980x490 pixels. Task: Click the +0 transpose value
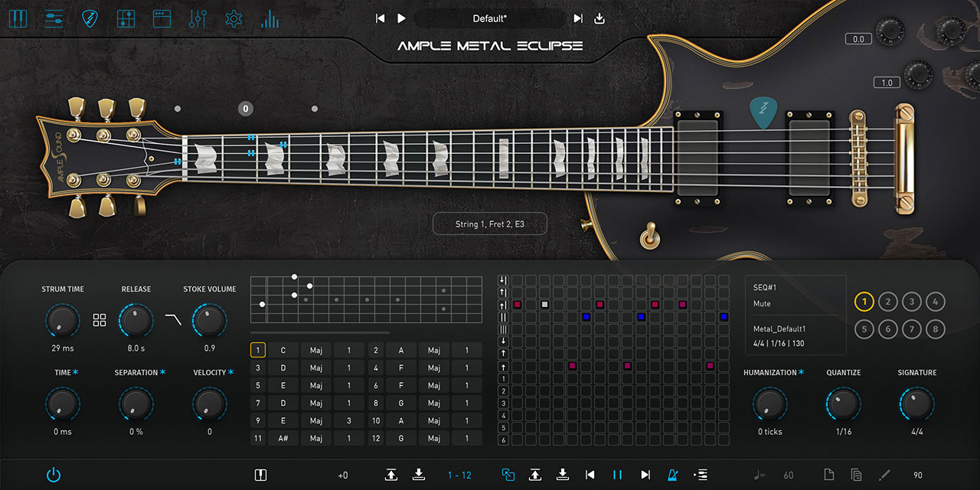pyautogui.click(x=343, y=475)
